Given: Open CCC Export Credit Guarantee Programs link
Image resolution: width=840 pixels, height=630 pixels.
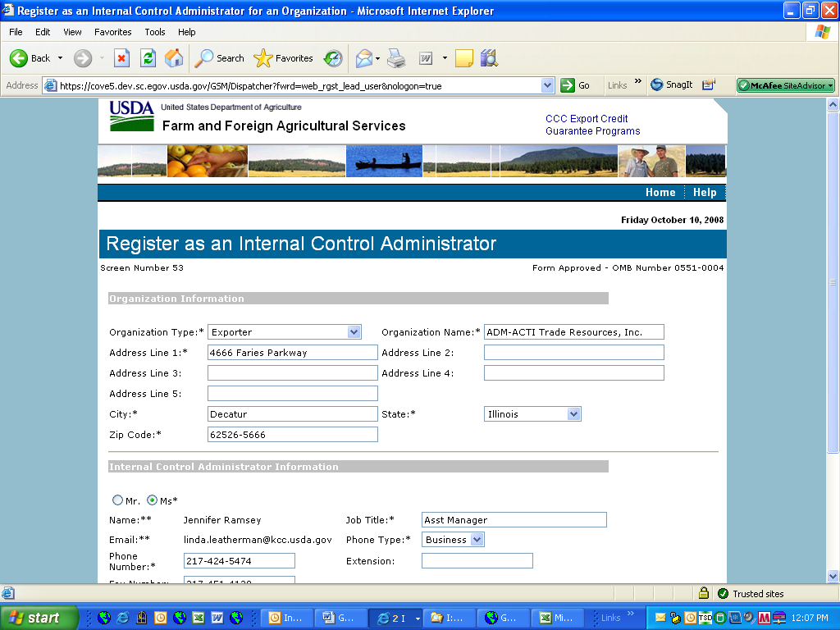Looking at the screenshot, I should (x=592, y=125).
